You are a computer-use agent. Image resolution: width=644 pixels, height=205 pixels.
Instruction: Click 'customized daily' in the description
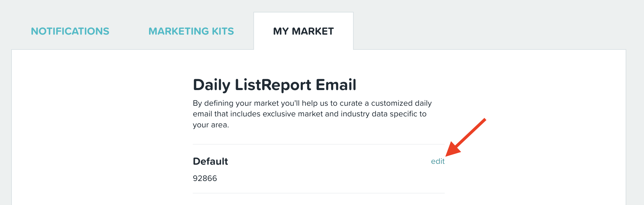(x=401, y=103)
